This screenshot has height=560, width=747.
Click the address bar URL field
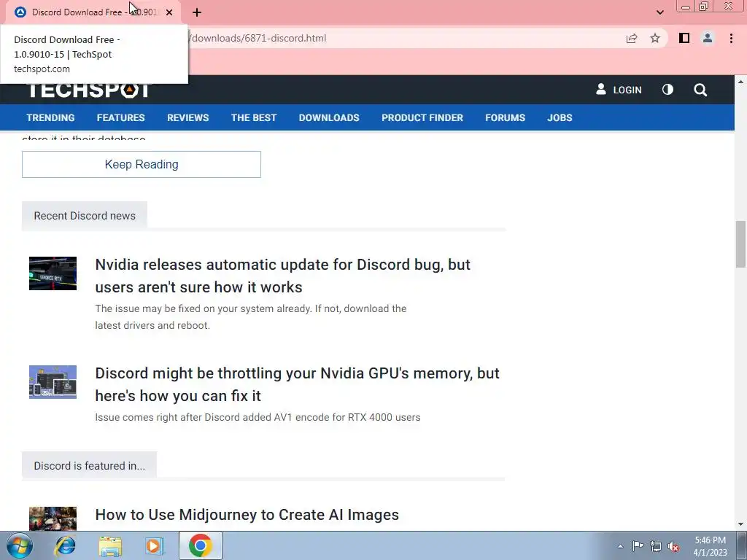click(405, 39)
